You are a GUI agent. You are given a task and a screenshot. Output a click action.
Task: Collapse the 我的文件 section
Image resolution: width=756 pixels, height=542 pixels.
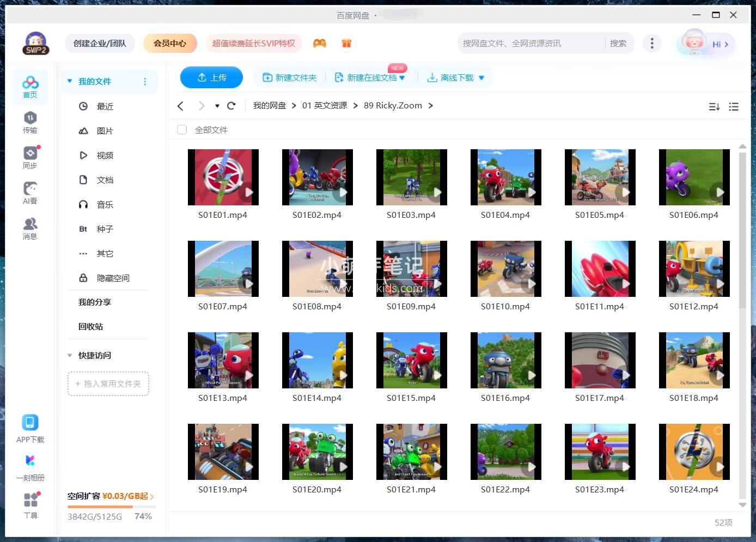69,81
